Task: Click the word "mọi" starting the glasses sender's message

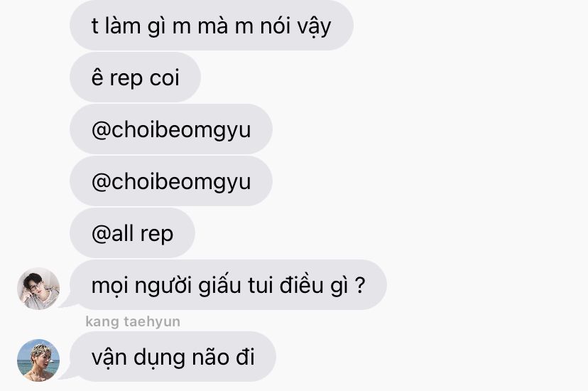Action: click(109, 286)
